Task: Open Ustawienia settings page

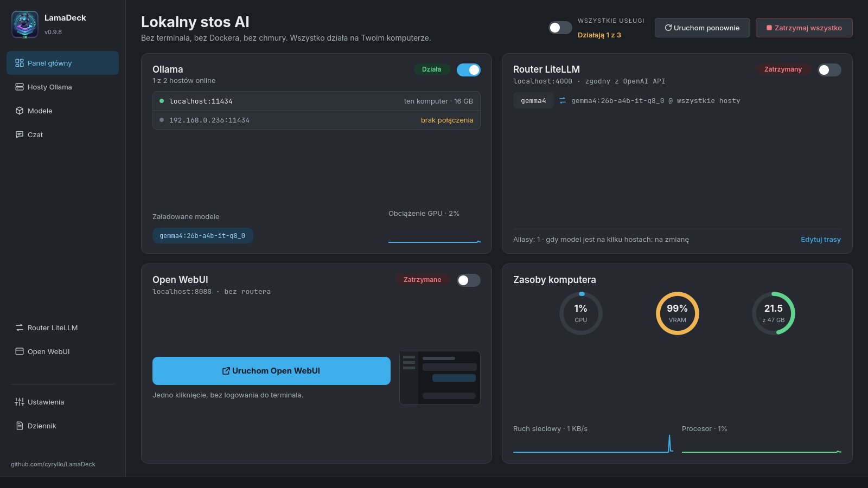Action: (62, 402)
